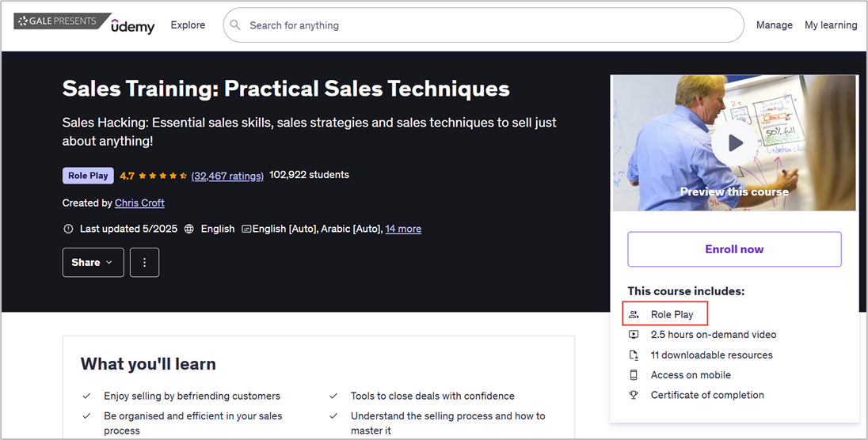The height and width of the screenshot is (440, 868).
Task: Open the course preview video thumbnail
Action: pyautogui.click(x=734, y=142)
